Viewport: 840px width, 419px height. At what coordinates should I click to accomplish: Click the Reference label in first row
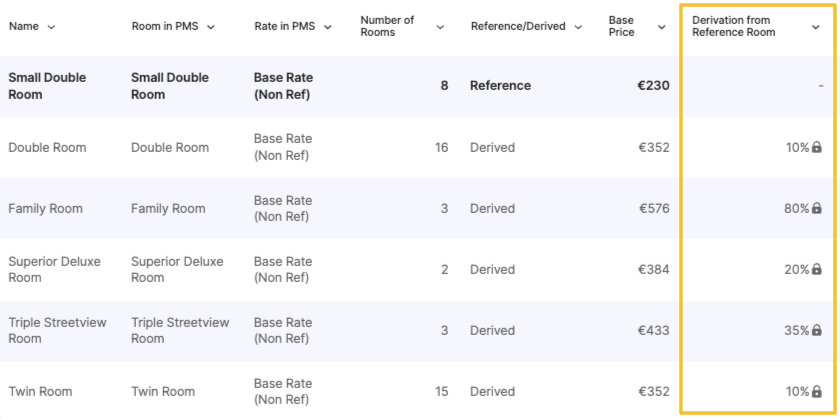[500, 86]
